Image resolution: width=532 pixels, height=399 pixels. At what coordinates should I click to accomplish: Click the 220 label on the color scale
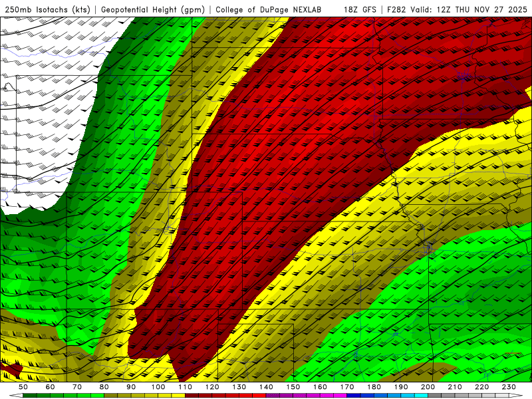pyautogui.click(x=481, y=387)
